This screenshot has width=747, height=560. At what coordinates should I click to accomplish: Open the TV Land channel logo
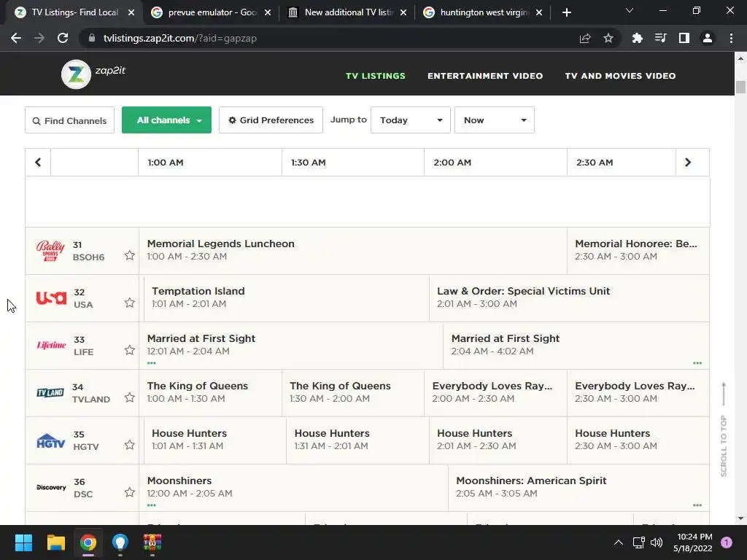coord(50,393)
